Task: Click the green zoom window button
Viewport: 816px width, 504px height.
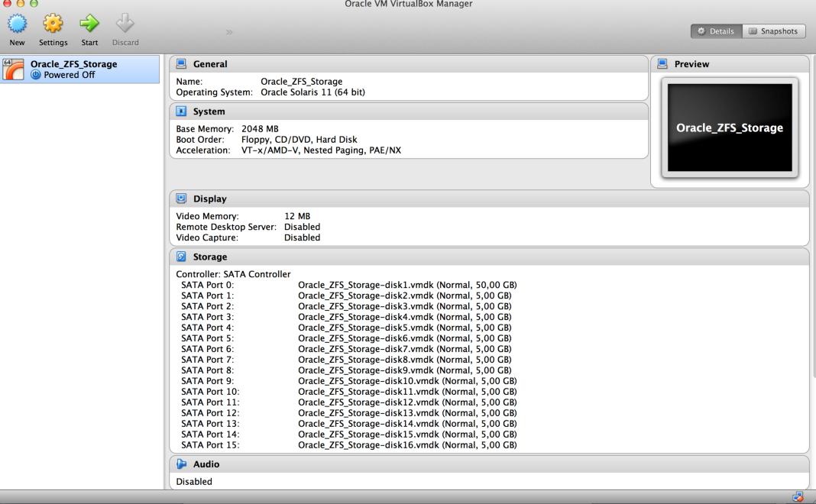Action: click(x=34, y=2)
